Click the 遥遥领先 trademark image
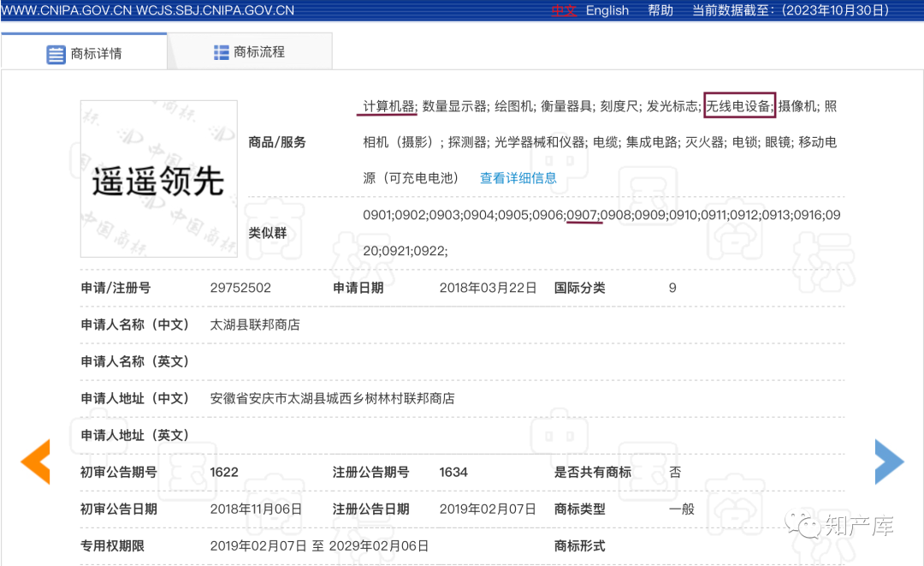Image resolution: width=924 pixels, height=566 pixels. tap(158, 179)
